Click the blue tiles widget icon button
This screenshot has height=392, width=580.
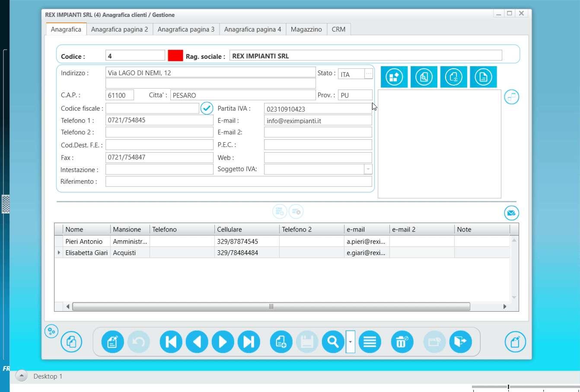tap(394, 77)
